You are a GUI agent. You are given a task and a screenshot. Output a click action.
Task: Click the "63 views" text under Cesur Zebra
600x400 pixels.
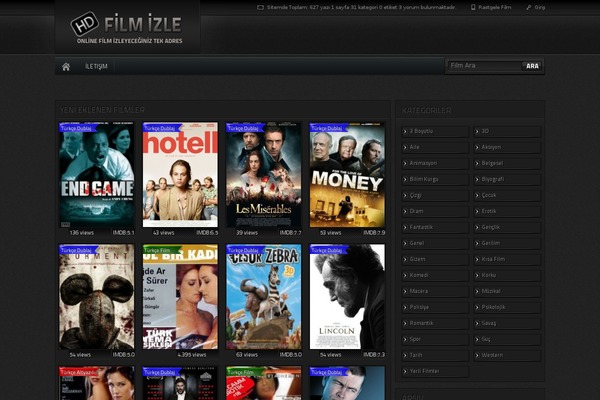[x=247, y=355]
